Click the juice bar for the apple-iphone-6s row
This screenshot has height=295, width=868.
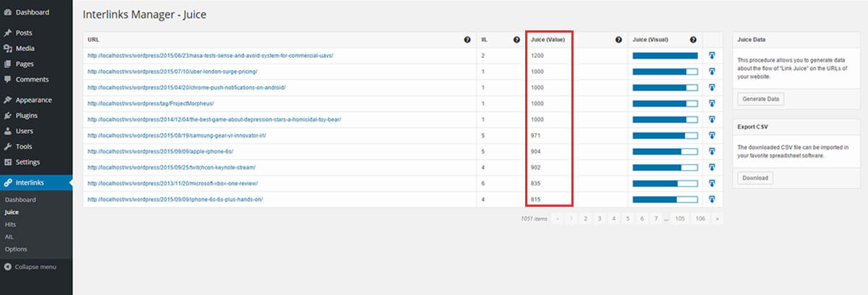click(665, 151)
